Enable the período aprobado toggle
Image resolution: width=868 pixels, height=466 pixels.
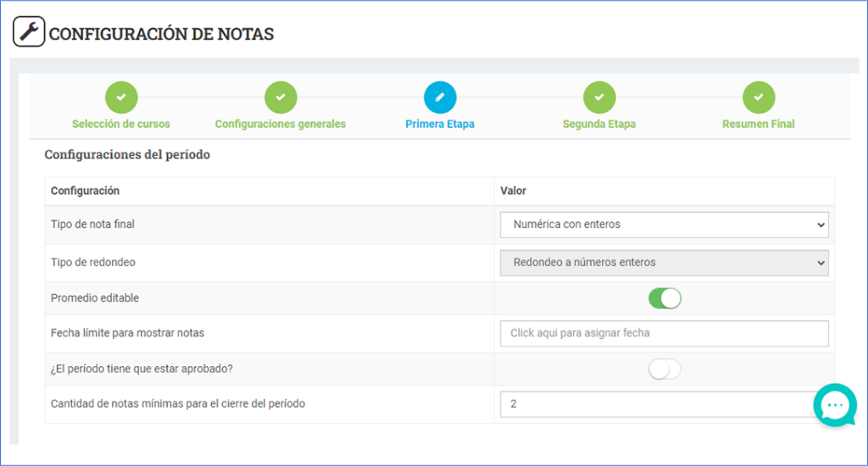coord(665,369)
